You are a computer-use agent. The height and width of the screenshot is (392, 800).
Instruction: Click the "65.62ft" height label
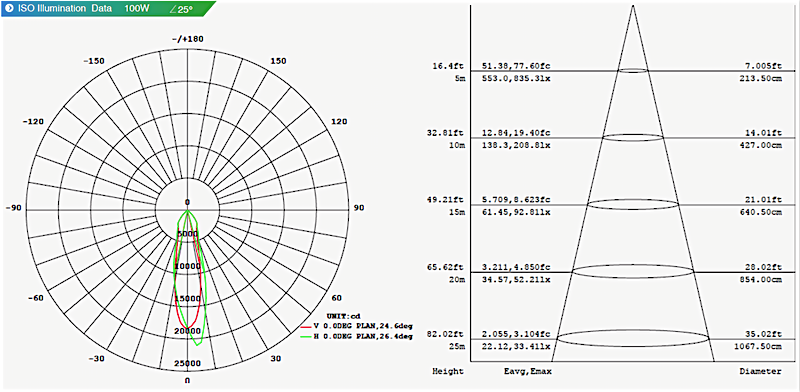[445, 267]
